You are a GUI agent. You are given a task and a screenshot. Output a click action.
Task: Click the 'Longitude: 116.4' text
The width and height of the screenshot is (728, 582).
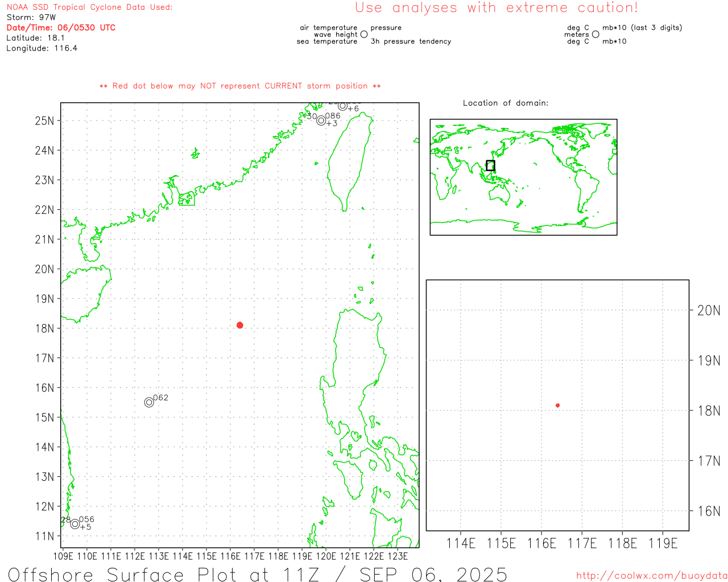[42, 48]
